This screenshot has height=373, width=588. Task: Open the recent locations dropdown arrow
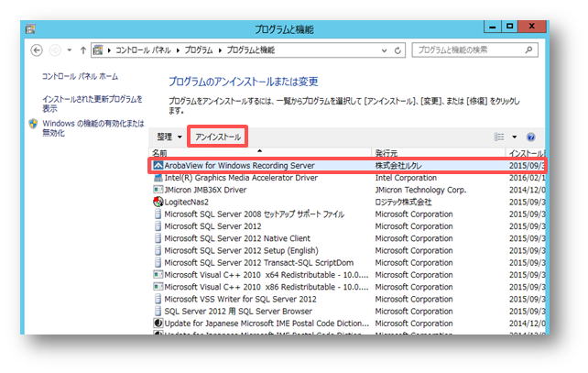[x=70, y=49]
